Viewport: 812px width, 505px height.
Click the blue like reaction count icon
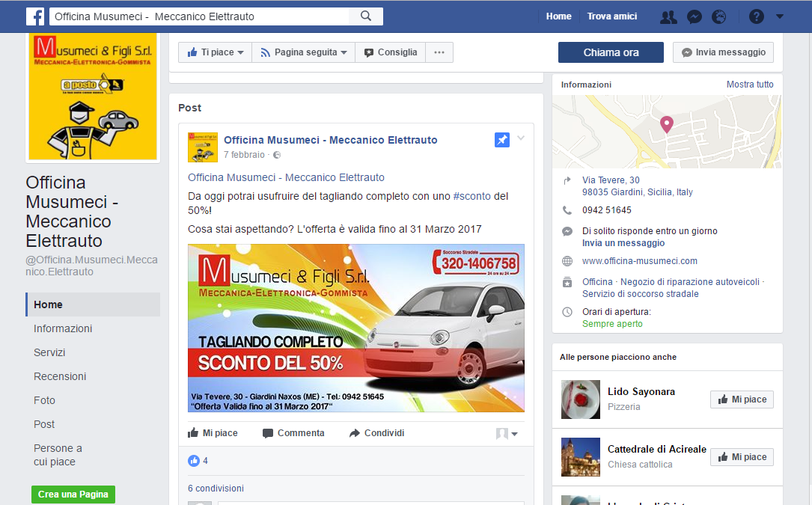pyautogui.click(x=194, y=460)
